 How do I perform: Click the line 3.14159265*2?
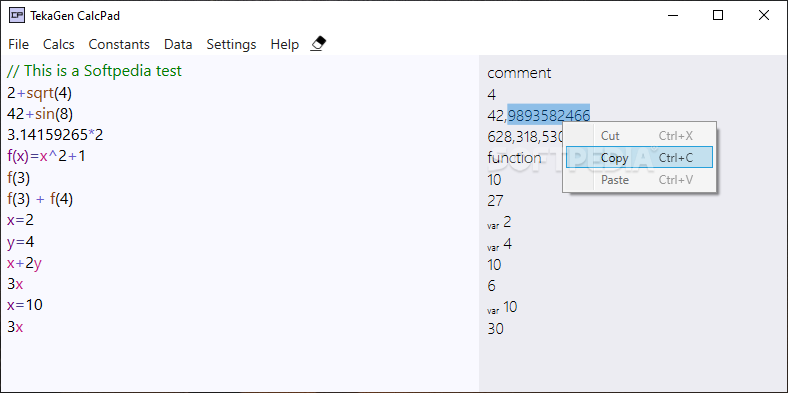pos(55,135)
